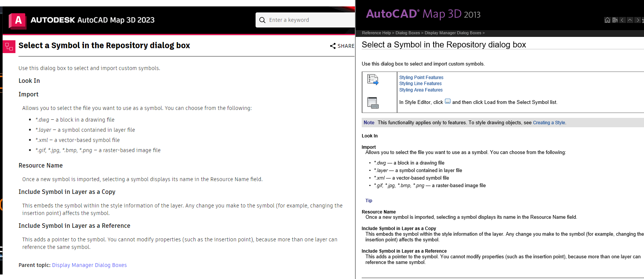Viewport: 644px width, 279px height.
Task: Click the AUTODESK AutoCAD Map 3D 2023 title
Action: point(93,20)
